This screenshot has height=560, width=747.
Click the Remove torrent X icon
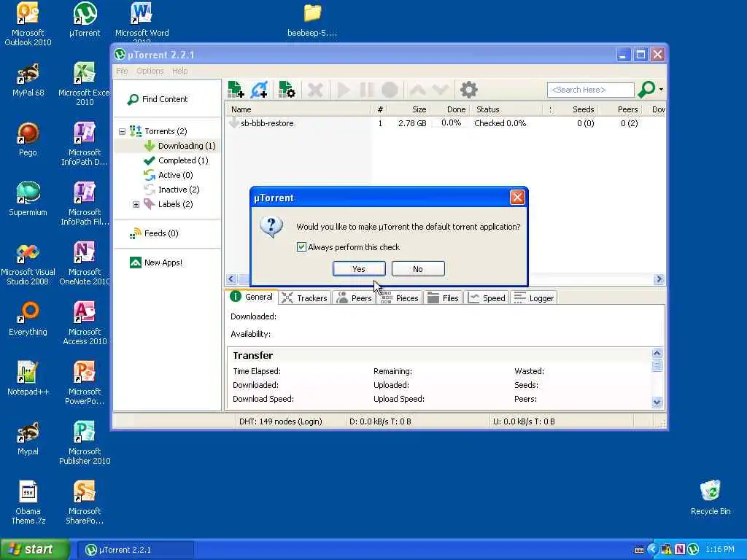pyautogui.click(x=315, y=90)
